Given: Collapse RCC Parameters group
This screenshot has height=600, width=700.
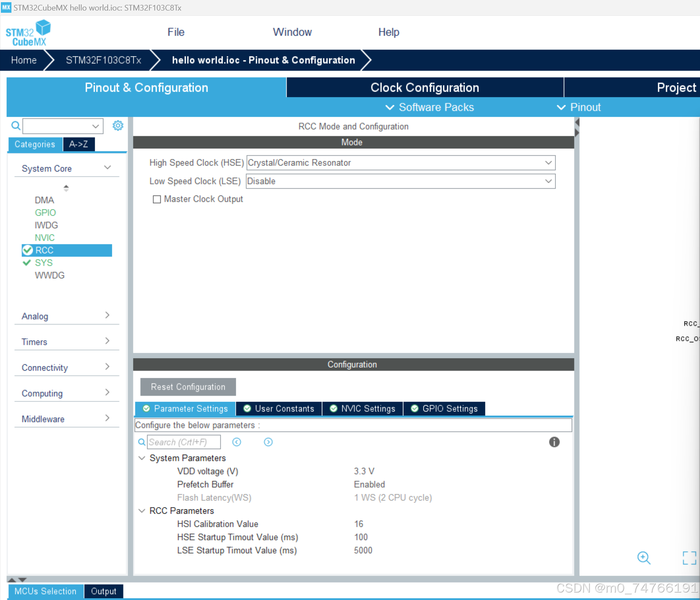Looking at the screenshot, I should [x=142, y=511].
